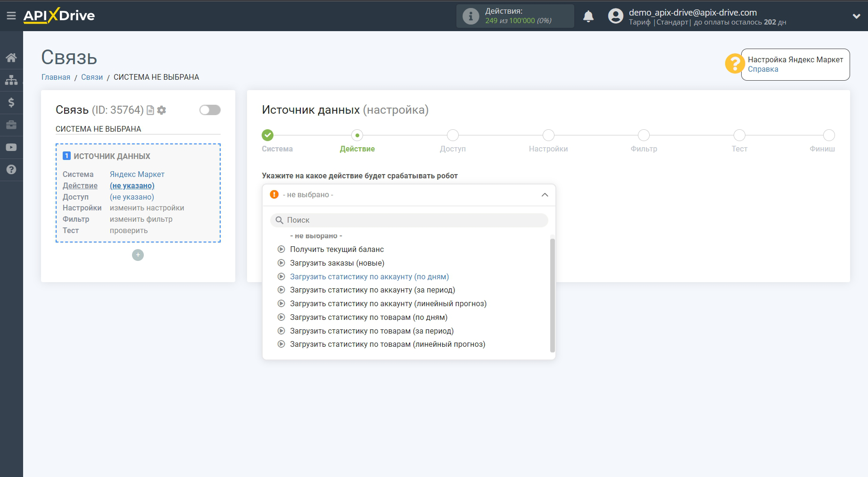Open connection settings gear icon
The width and height of the screenshot is (868, 477).
[162, 110]
